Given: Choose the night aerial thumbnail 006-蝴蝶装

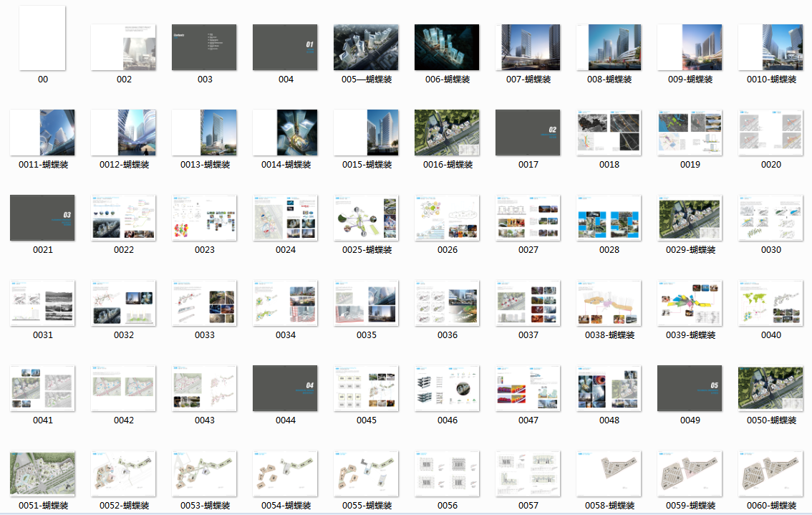Looking at the screenshot, I should [447, 47].
